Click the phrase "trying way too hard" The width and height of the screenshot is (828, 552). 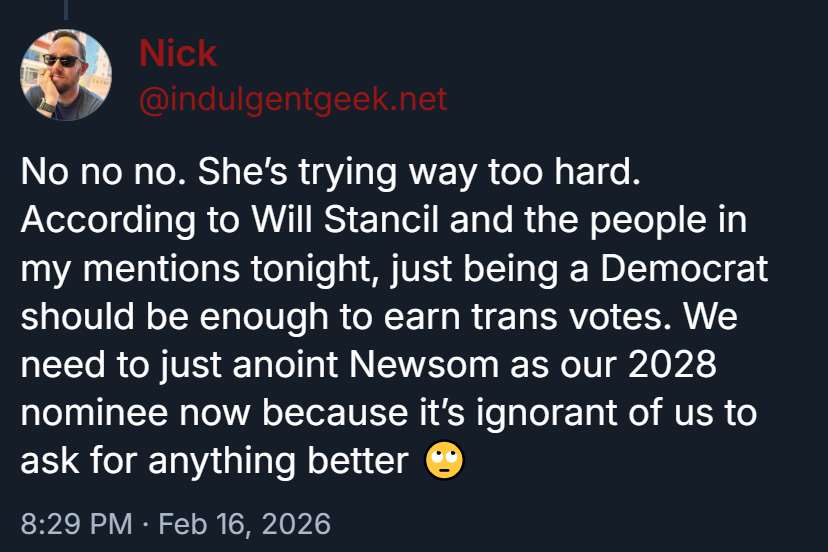coord(467,173)
